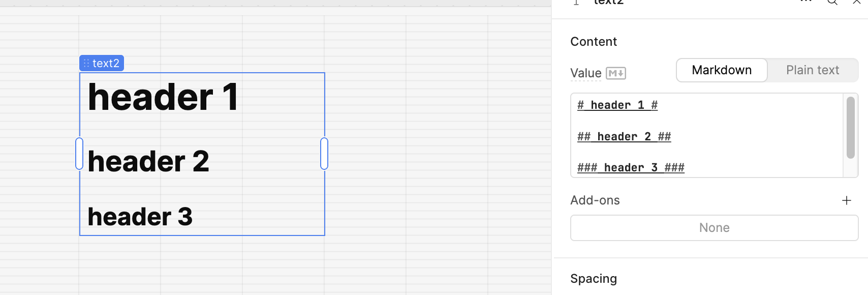The image size is (868, 295).
Task: Click the Content section header
Action: pos(594,42)
